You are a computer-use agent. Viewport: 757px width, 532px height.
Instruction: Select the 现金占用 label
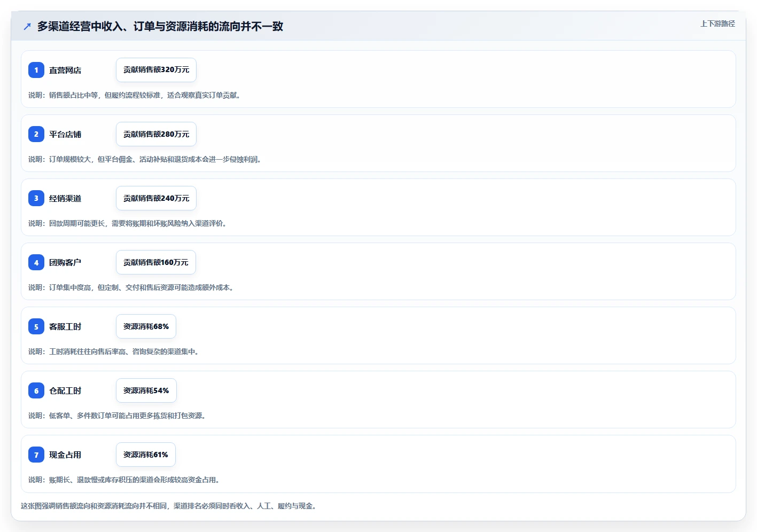(x=65, y=455)
